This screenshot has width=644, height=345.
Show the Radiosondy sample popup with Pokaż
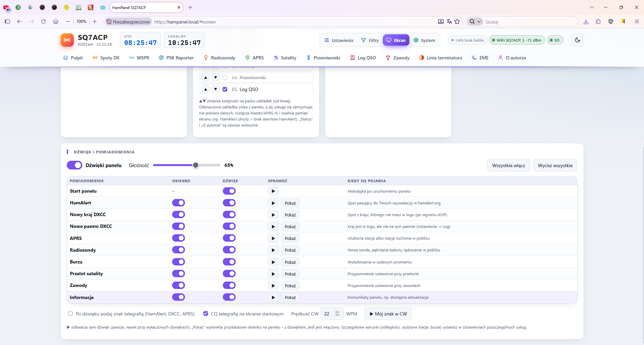click(x=290, y=250)
